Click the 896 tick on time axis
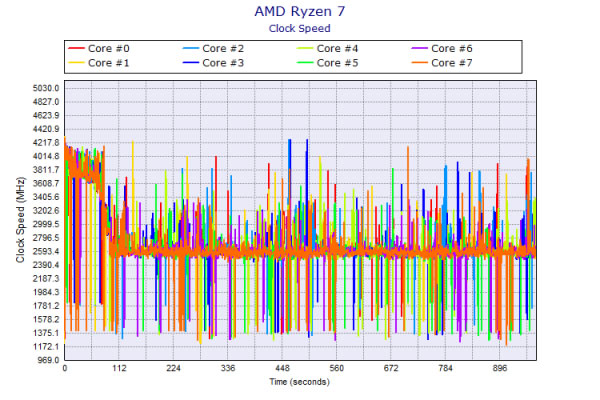Image resolution: width=600 pixels, height=400 pixels. [x=500, y=368]
